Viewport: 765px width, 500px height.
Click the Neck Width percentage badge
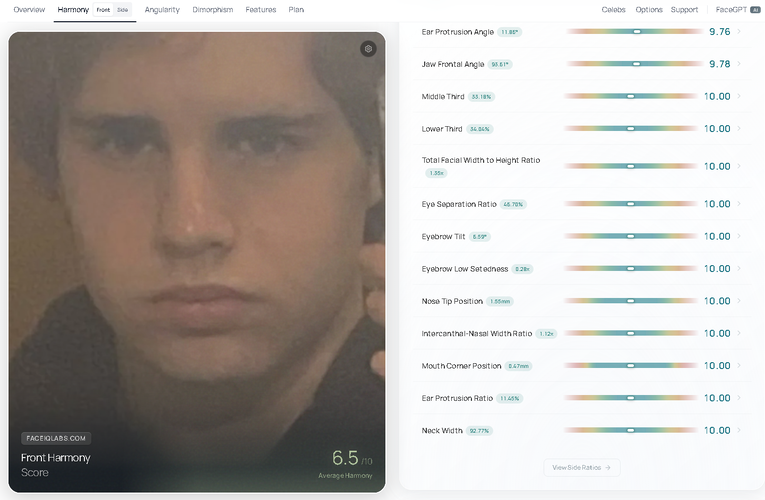pos(479,431)
